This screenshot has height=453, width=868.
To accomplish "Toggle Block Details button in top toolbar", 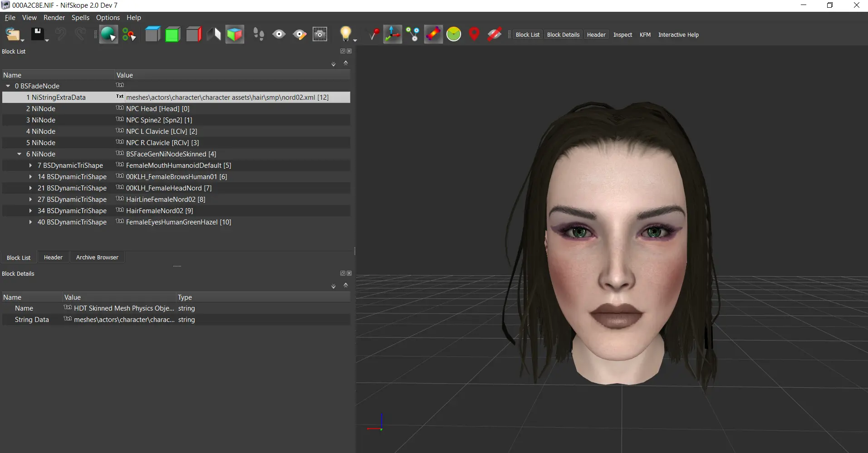I will tap(563, 34).
